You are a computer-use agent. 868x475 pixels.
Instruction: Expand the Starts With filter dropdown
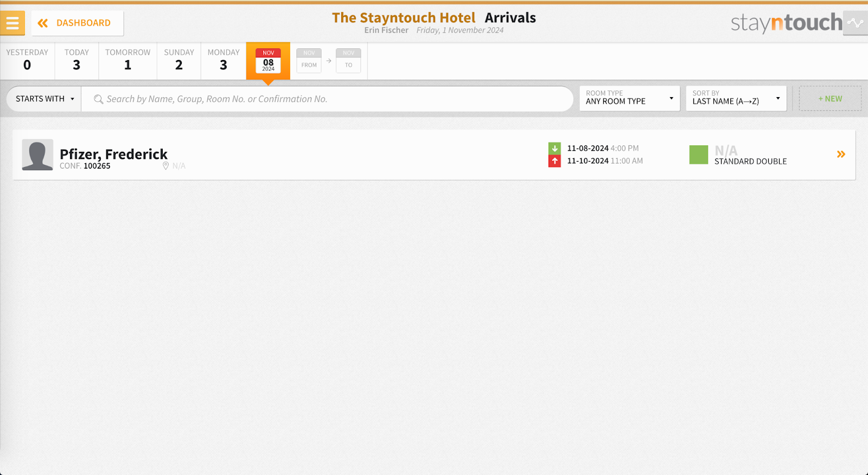tap(44, 99)
